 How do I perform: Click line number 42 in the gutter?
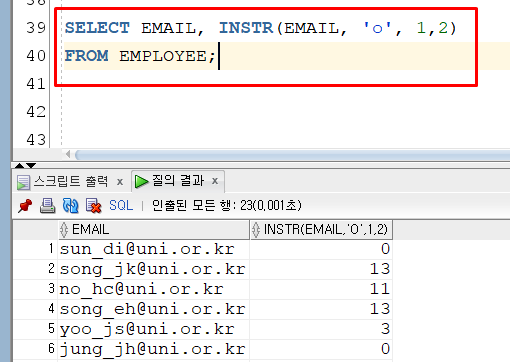click(x=36, y=112)
